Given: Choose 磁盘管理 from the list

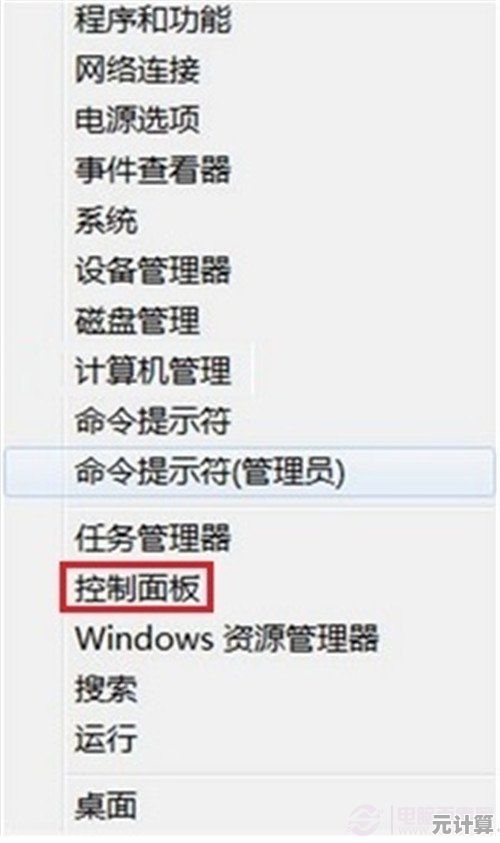Looking at the screenshot, I should coord(137,320).
